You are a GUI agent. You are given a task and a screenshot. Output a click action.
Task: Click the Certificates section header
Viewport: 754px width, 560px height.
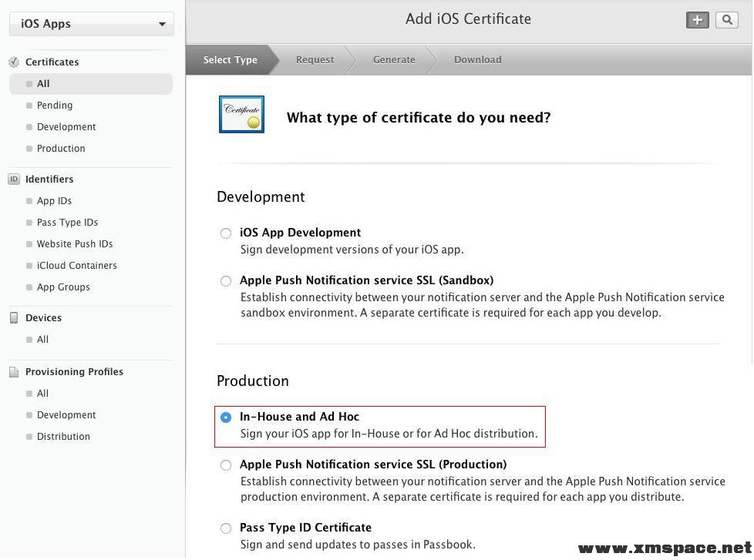point(52,62)
